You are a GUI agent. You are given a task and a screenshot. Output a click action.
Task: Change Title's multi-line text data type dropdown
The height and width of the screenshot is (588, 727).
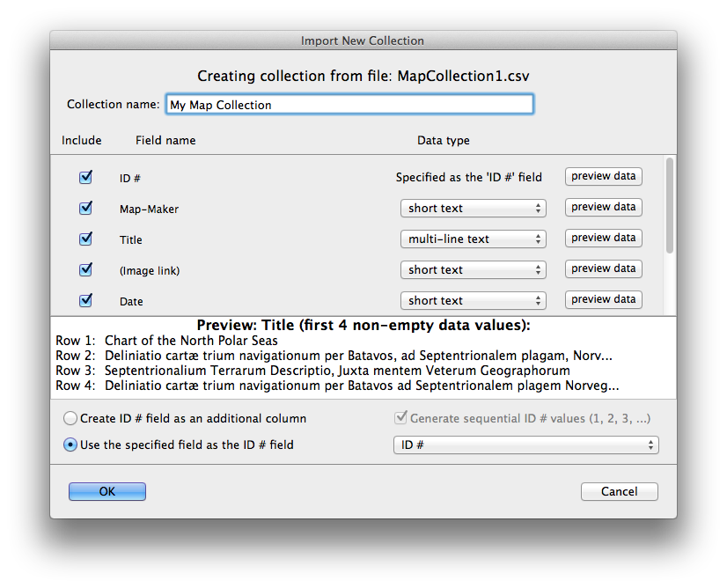tap(474, 239)
